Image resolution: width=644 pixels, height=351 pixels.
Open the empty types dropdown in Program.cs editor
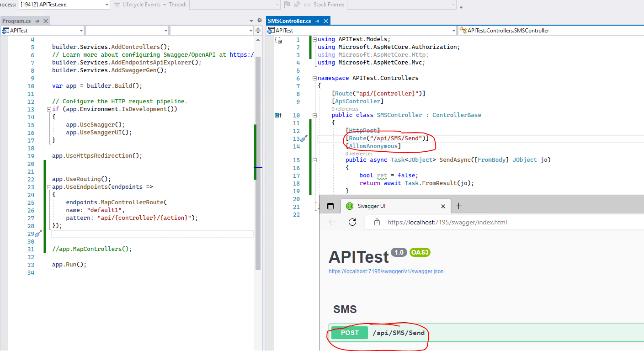pyautogui.click(x=127, y=31)
